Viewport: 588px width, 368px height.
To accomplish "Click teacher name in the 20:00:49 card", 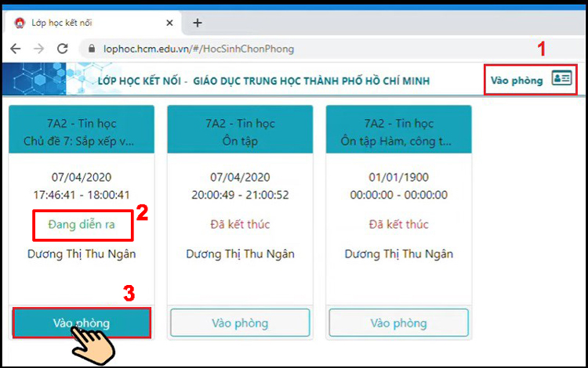I will (x=240, y=254).
